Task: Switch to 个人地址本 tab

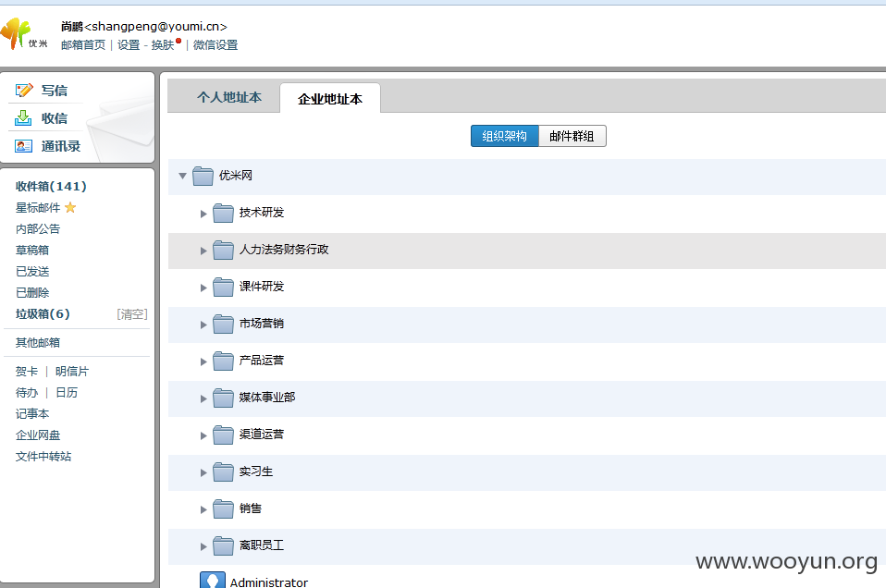Action: coord(229,97)
